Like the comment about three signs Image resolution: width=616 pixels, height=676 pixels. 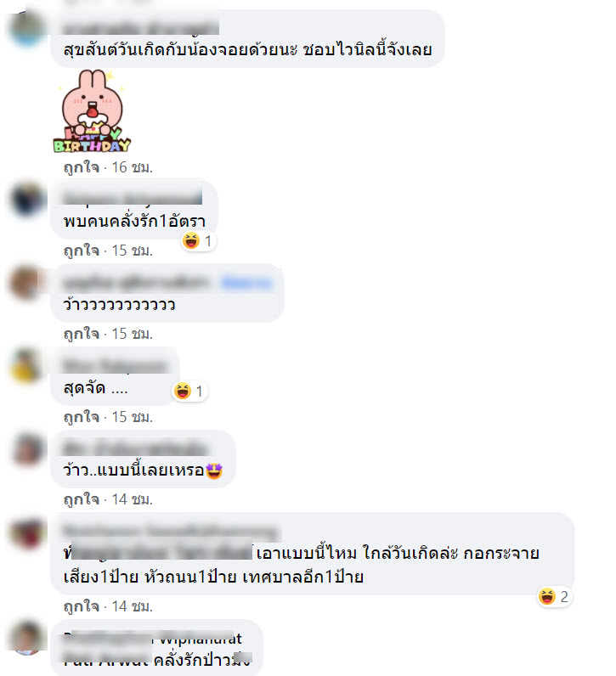[x=82, y=606]
